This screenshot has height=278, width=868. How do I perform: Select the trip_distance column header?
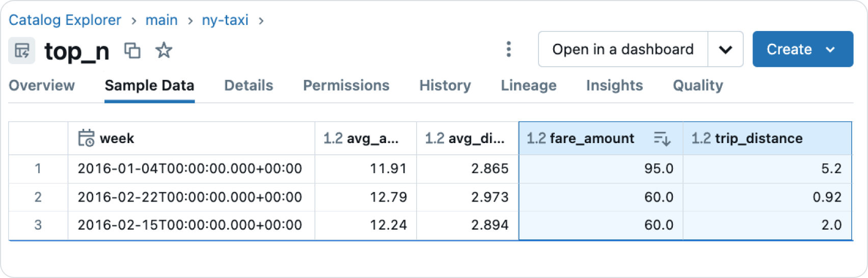pos(758,138)
